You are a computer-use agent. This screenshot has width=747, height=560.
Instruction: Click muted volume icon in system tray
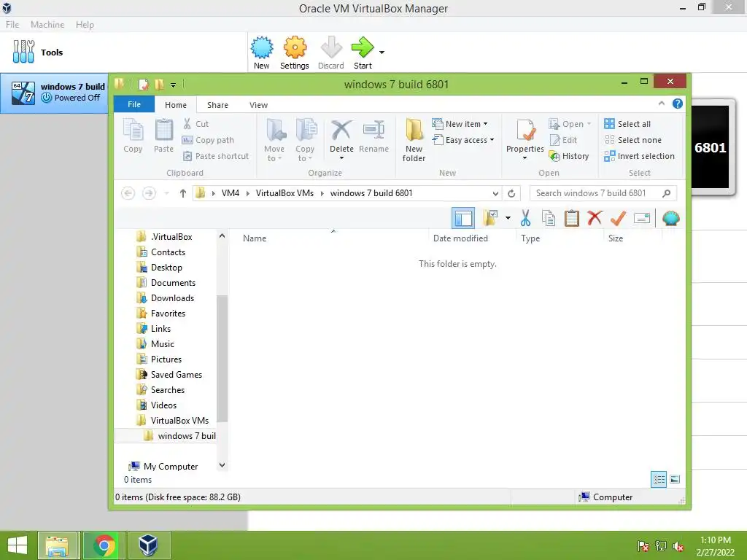(x=678, y=546)
